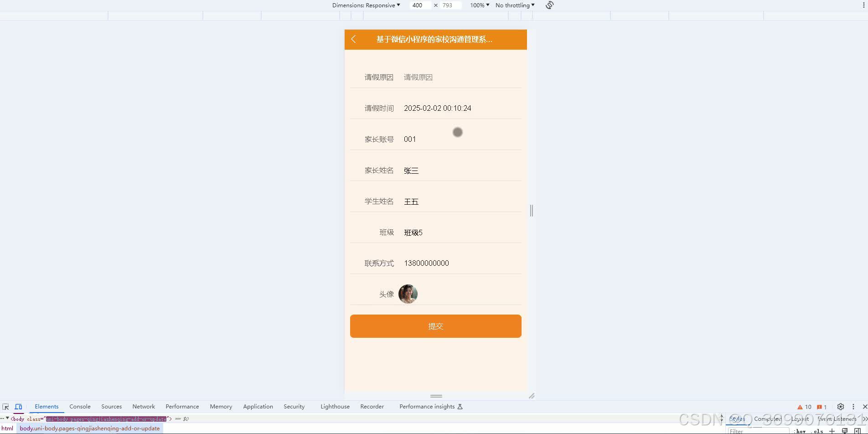Toggle the device toolbar icon

coord(18,406)
